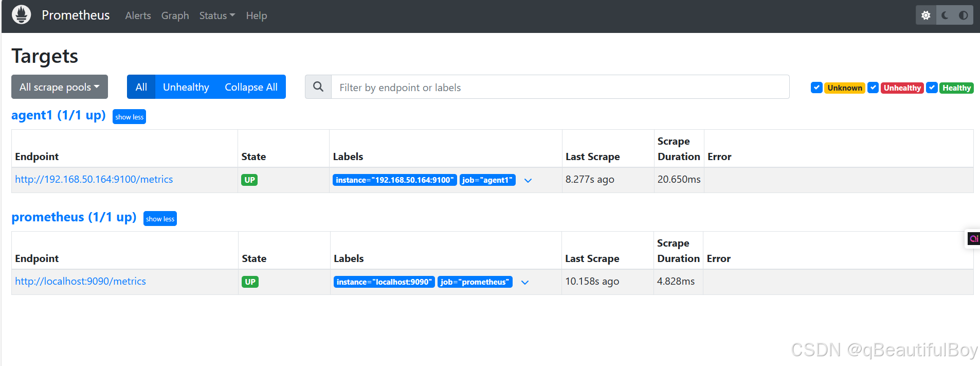Select browser-preferred theme half-circle icon
Screen dimensions: 980x366
(964, 15)
